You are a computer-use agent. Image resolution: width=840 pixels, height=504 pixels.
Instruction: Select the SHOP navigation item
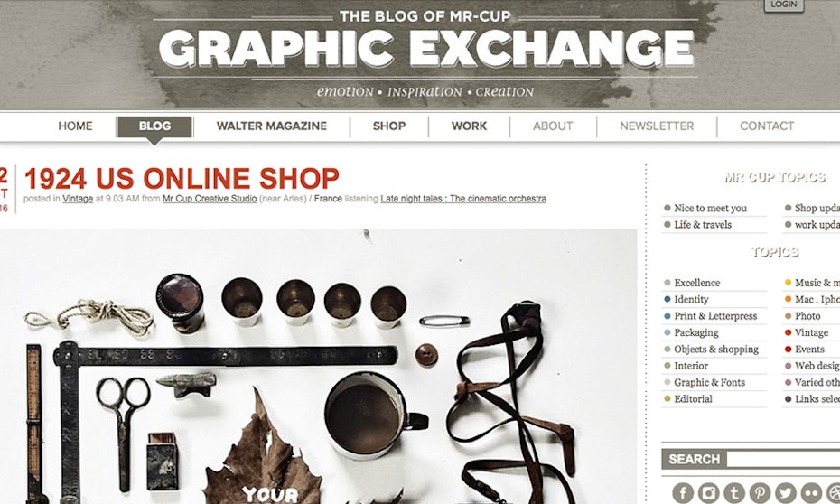click(389, 126)
